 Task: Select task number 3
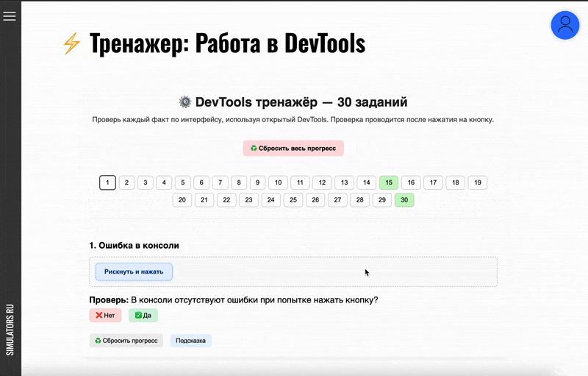[x=146, y=182]
